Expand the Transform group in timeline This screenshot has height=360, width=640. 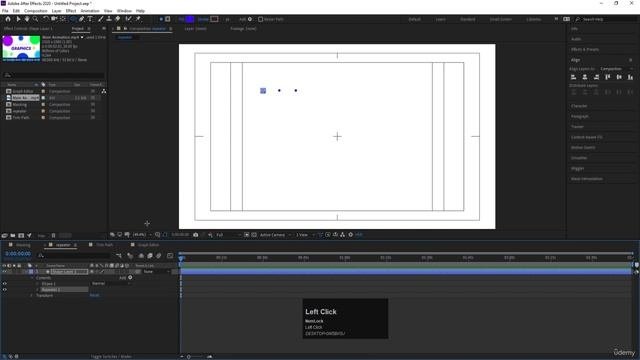(x=32, y=296)
